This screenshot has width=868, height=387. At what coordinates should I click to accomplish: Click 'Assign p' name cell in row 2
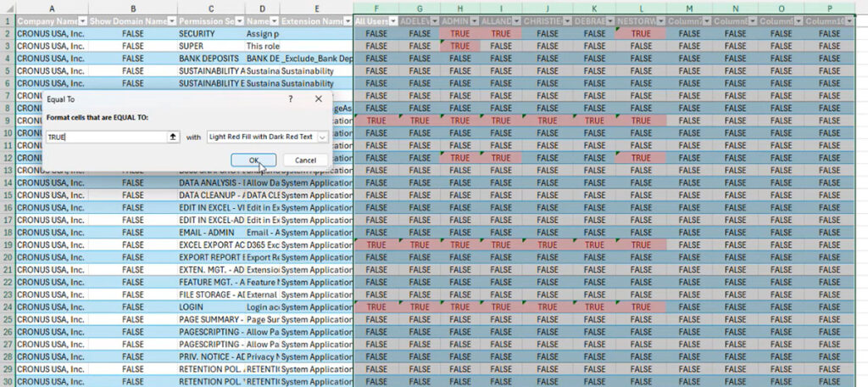pos(263,34)
